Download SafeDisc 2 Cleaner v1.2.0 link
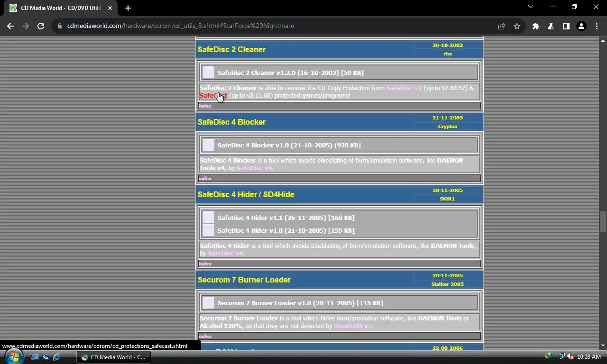 [x=290, y=73]
